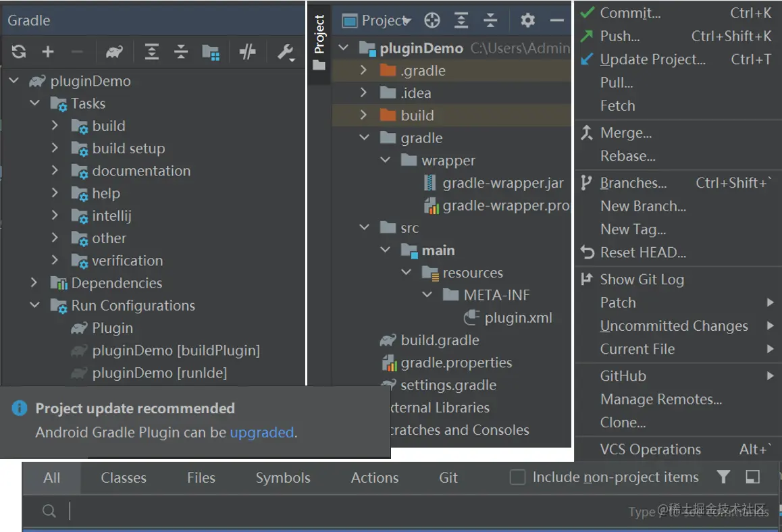The width and height of the screenshot is (782, 532).
Task: Choose Manage Remotes... menu entry
Action: pos(677,399)
